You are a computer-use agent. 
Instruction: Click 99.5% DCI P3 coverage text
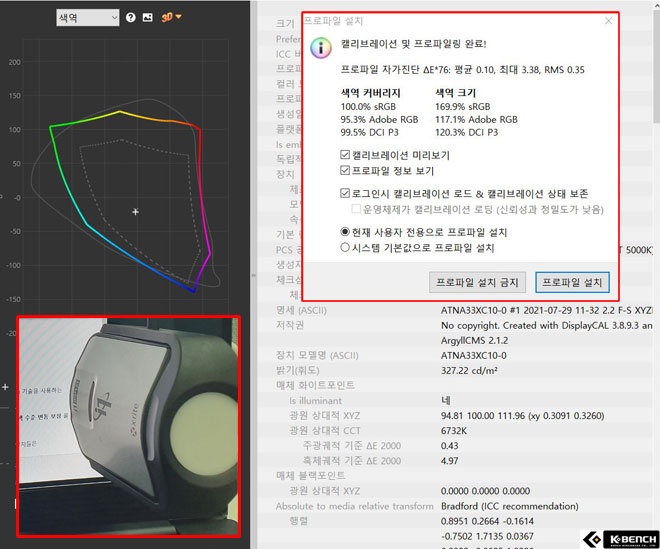click(x=369, y=133)
